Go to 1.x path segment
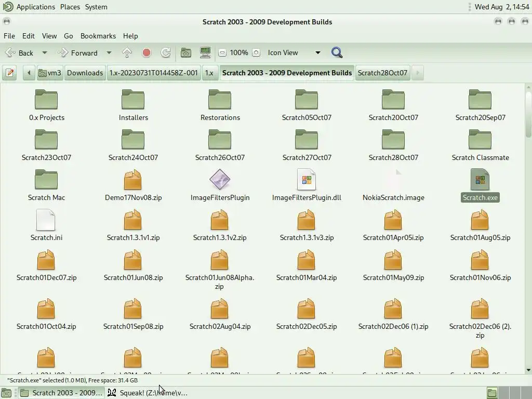 coord(209,73)
